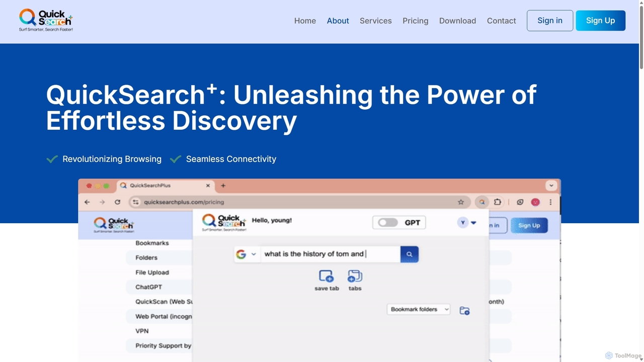Open the Contact nav link
The width and height of the screenshot is (644, 362).
tap(501, 21)
